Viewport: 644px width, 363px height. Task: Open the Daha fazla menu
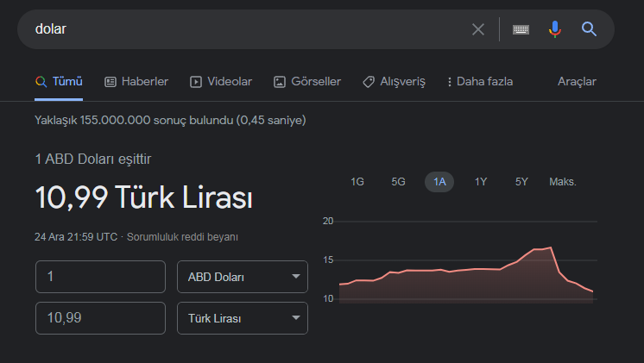coord(480,82)
